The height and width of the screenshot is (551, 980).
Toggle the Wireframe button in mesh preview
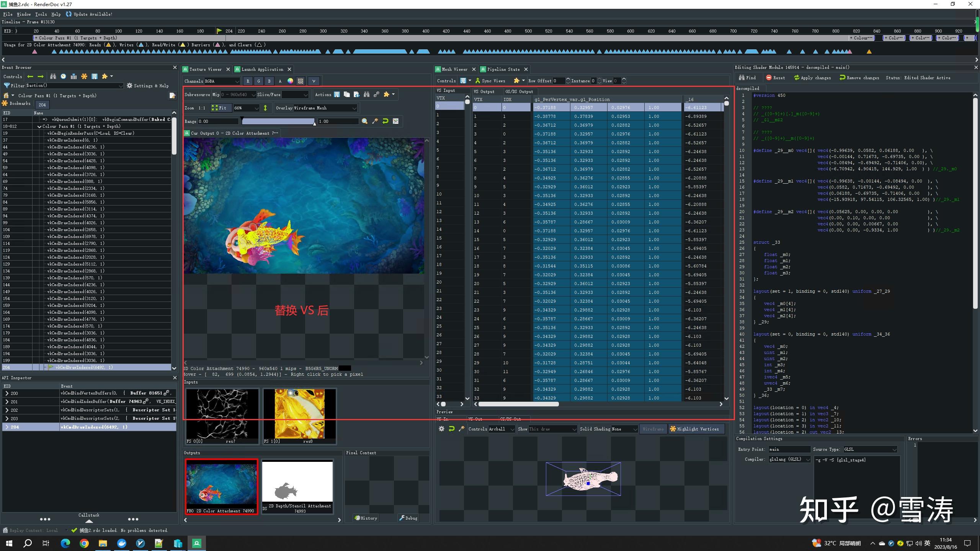coord(653,429)
